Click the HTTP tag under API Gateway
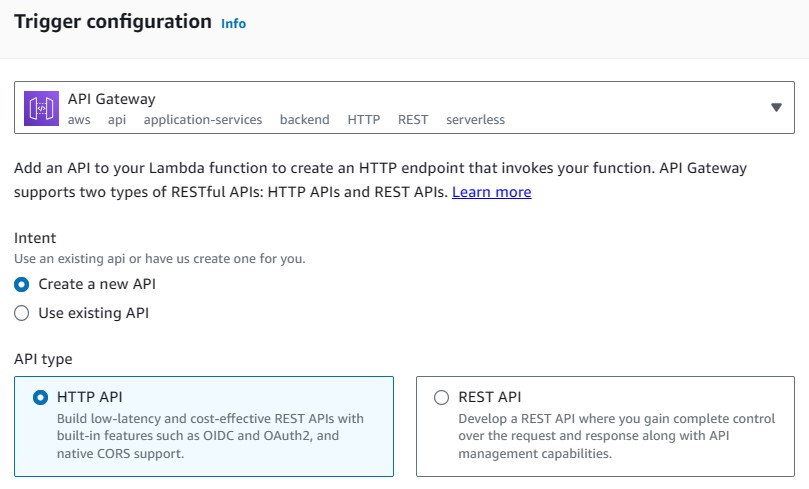This screenshot has height=489, width=809. pyautogui.click(x=363, y=120)
